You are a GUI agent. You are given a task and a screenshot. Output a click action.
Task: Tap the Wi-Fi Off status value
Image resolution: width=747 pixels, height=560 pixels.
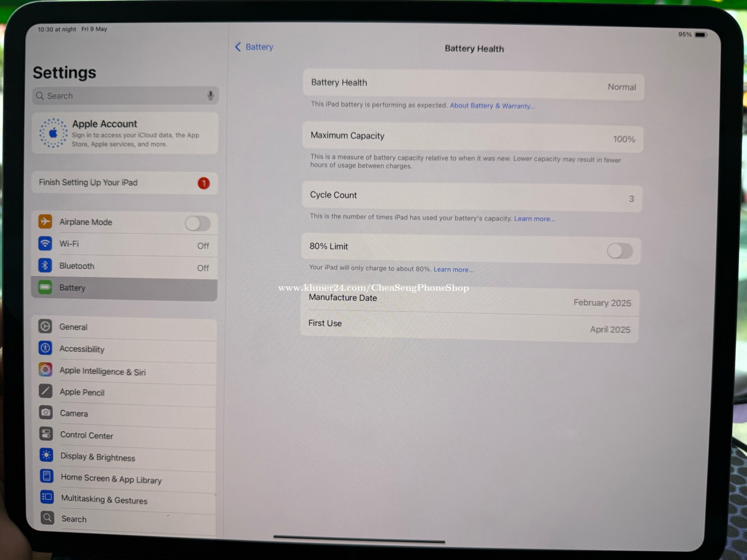pos(203,246)
